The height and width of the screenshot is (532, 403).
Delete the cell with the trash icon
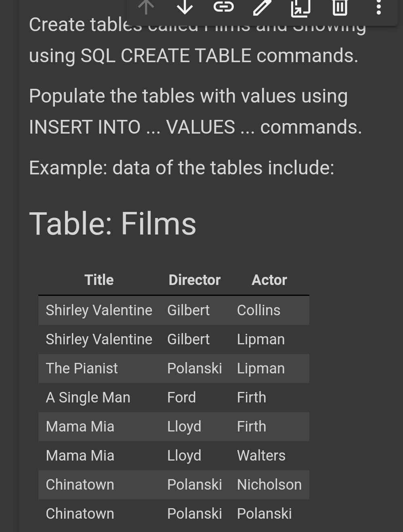pos(340,7)
